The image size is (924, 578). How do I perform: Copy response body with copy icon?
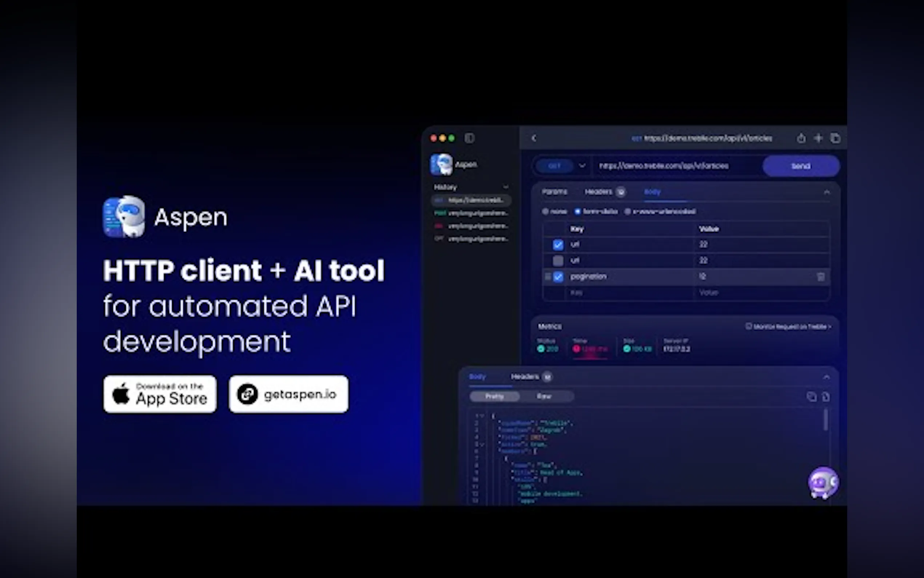click(x=811, y=397)
